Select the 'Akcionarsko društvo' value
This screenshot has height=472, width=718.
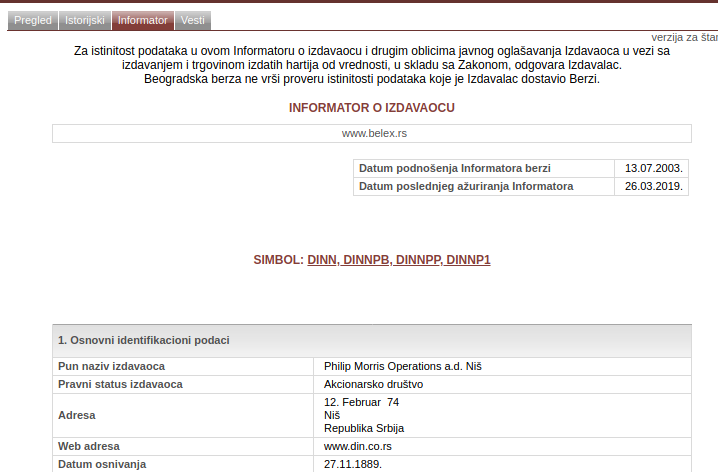pyautogui.click(x=374, y=384)
